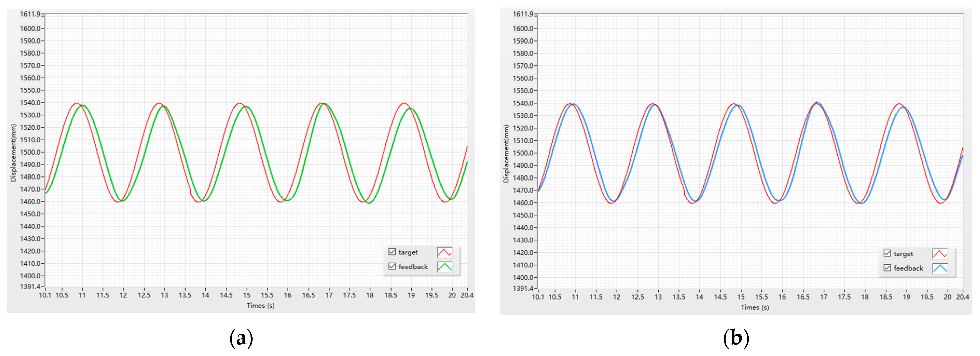
Task: Toggle feedback checkbox beside blue plot icon
Action: pos(887,268)
